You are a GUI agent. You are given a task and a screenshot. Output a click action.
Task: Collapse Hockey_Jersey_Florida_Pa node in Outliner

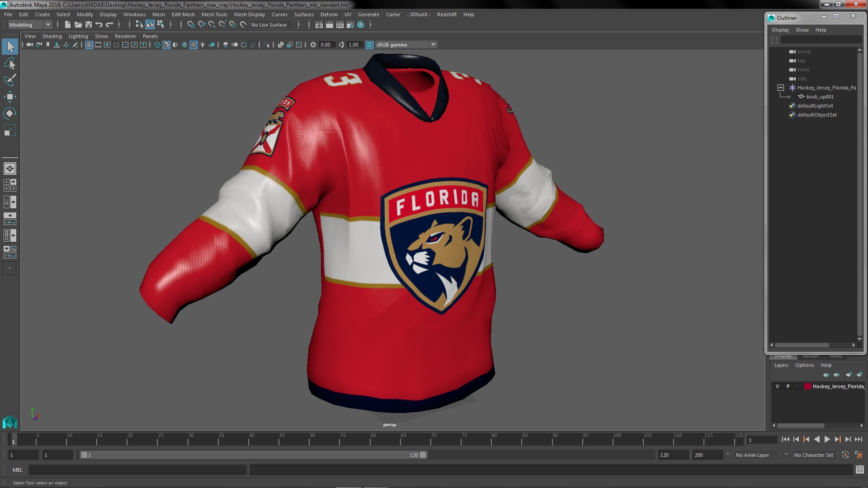coord(781,88)
